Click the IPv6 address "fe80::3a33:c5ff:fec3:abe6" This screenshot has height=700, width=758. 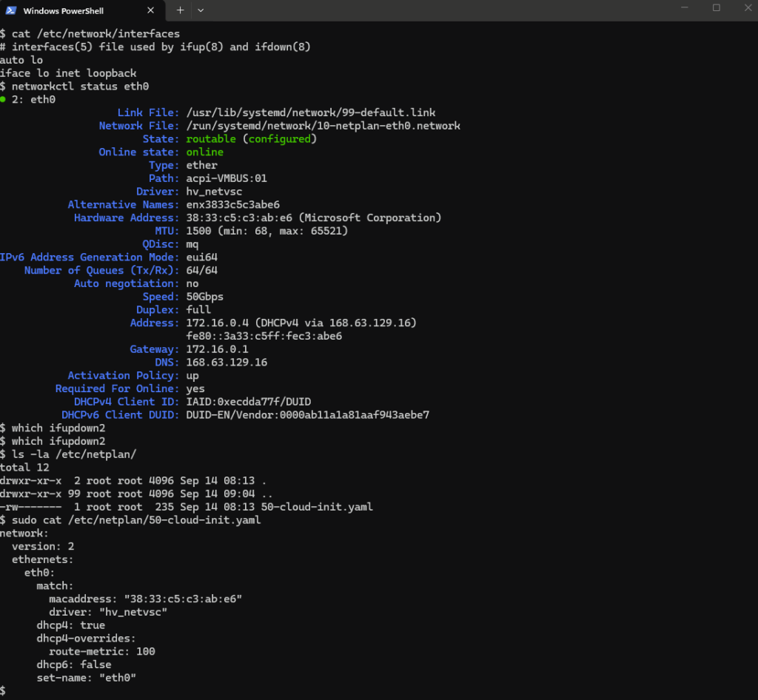264,336
